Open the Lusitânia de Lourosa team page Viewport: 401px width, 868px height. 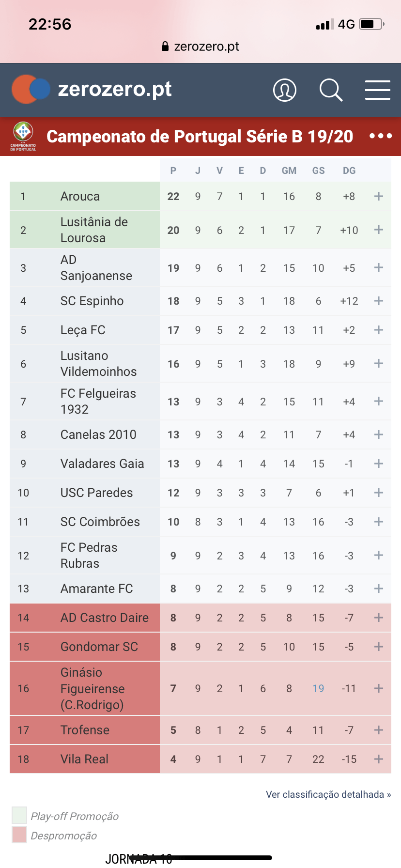coord(94,230)
